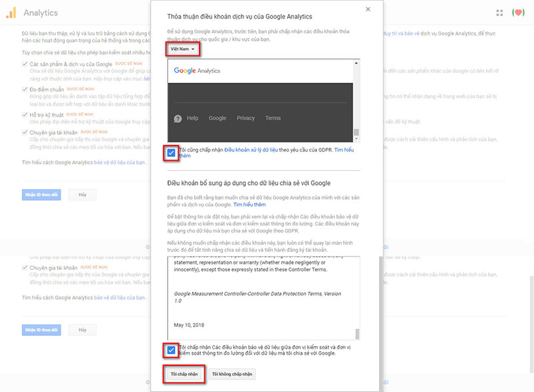Open the 'Điều khoản xử lý dữ liệu' link
The height and width of the screenshot is (392, 534).
[251, 150]
